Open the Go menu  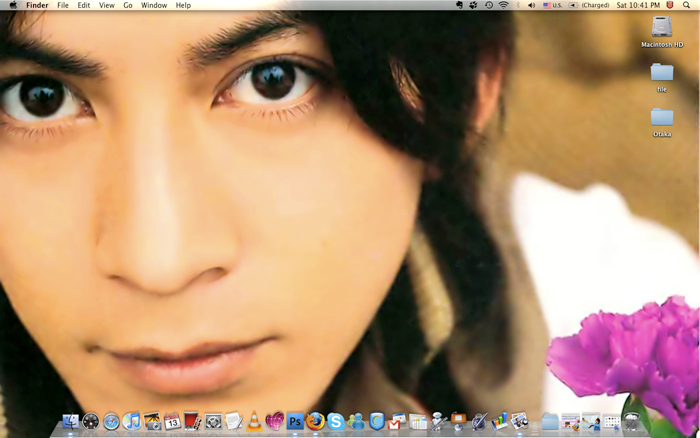click(x=127, y=5)
